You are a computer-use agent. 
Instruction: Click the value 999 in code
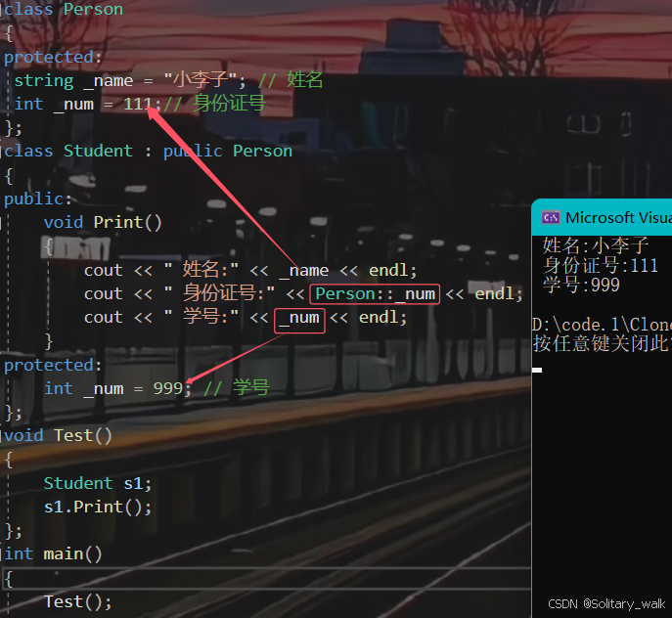[168, 388]
